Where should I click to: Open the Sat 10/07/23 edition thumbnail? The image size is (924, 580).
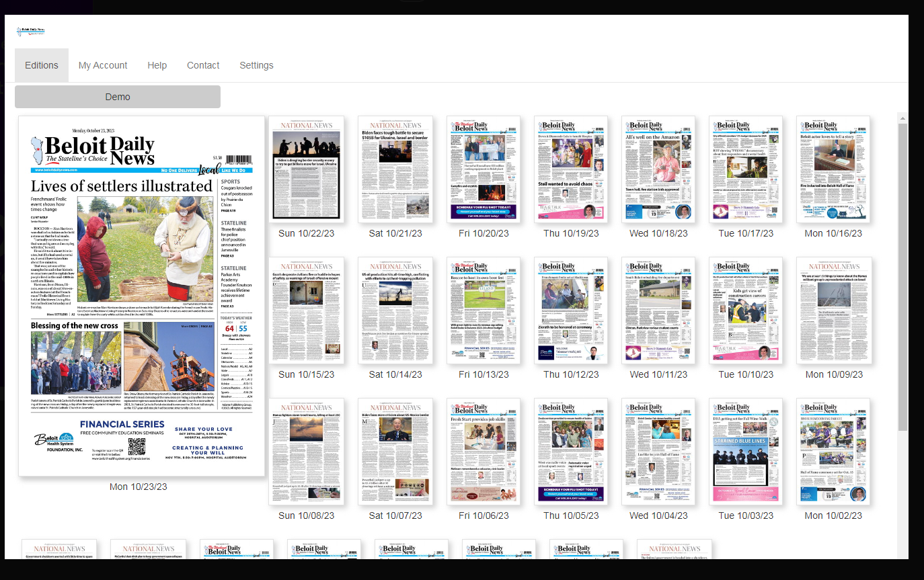click(x=395, y=452)
